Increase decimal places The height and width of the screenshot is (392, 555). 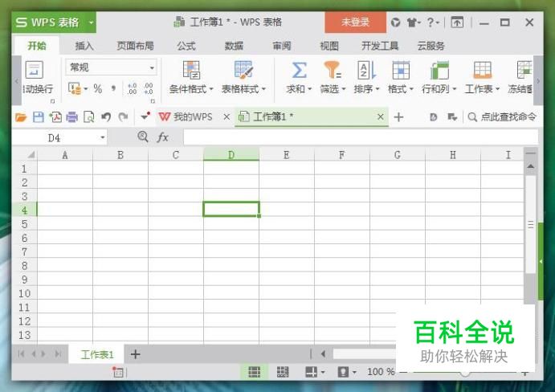[x=132, y=88]
